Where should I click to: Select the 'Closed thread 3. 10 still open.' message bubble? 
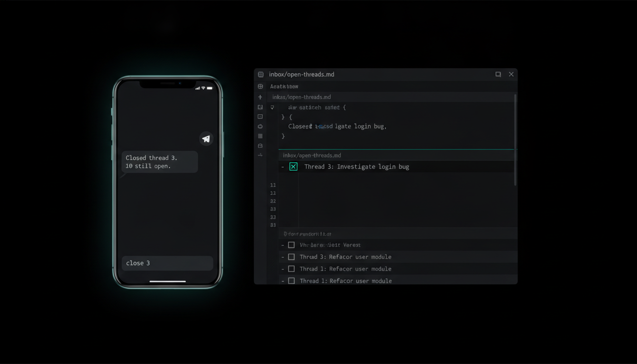point(160,162)
